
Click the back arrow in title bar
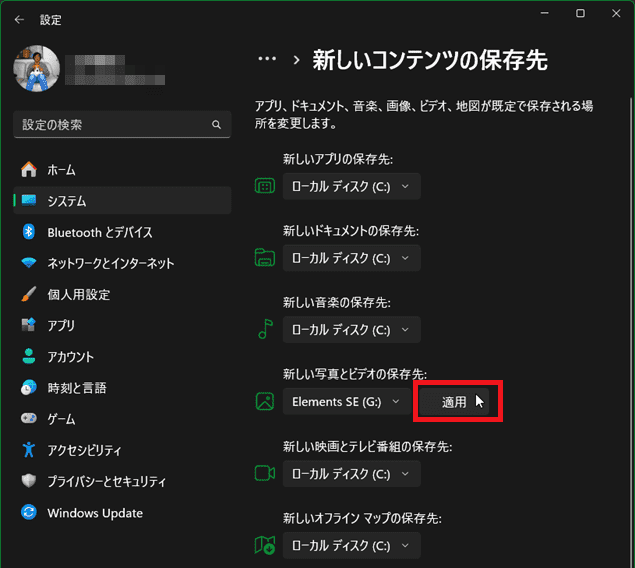point(20,18)
